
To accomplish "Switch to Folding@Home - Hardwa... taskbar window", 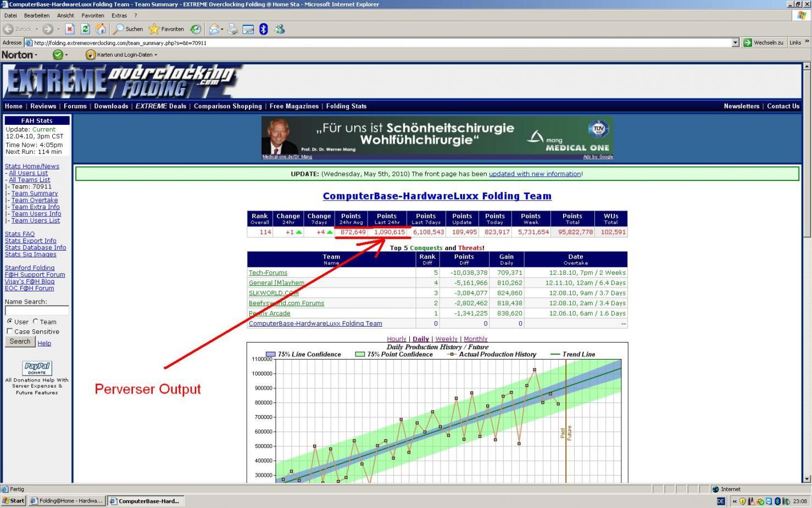I will coord(66,501).
